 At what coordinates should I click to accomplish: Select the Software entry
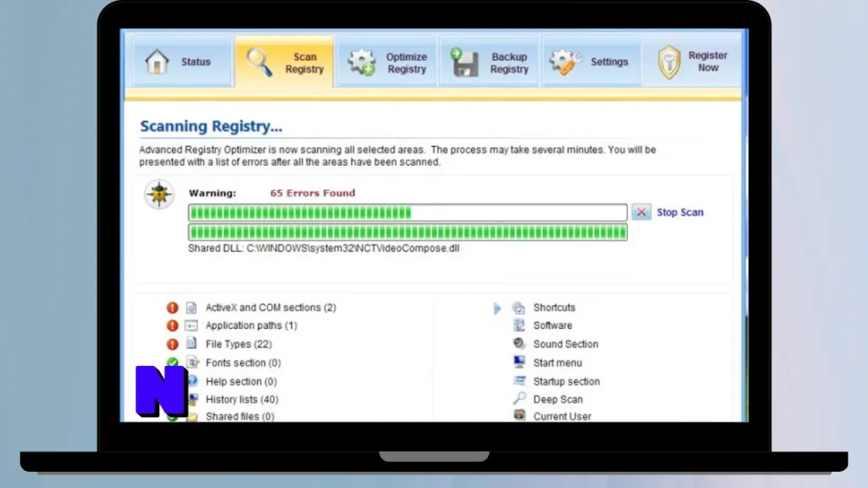click(553, 325)
